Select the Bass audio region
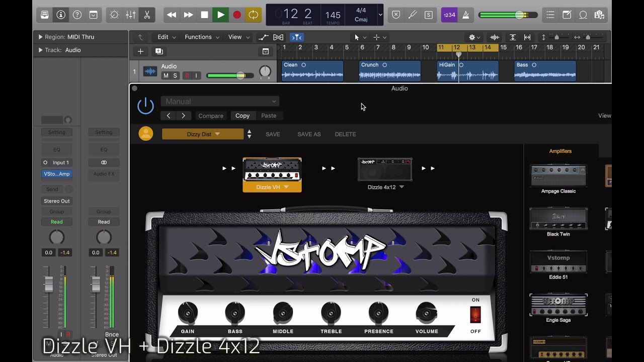 click(x=545, y=71)
